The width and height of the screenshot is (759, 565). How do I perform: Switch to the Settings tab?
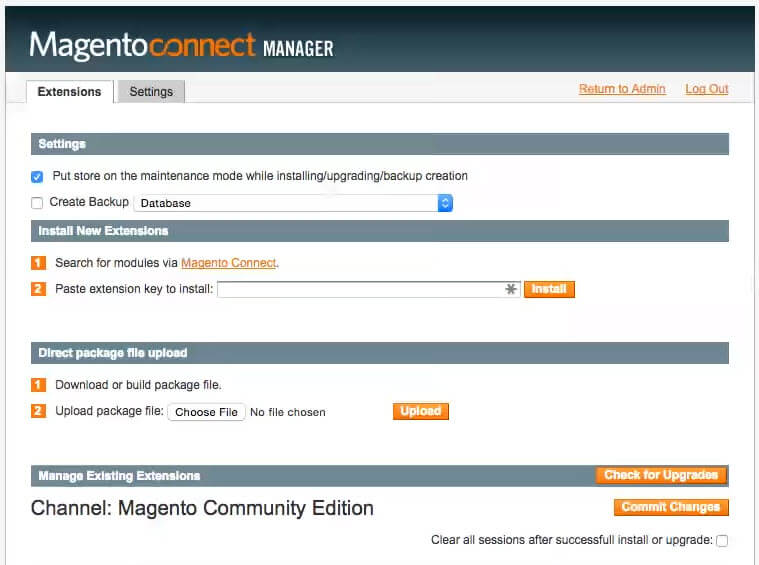[151, 92]
